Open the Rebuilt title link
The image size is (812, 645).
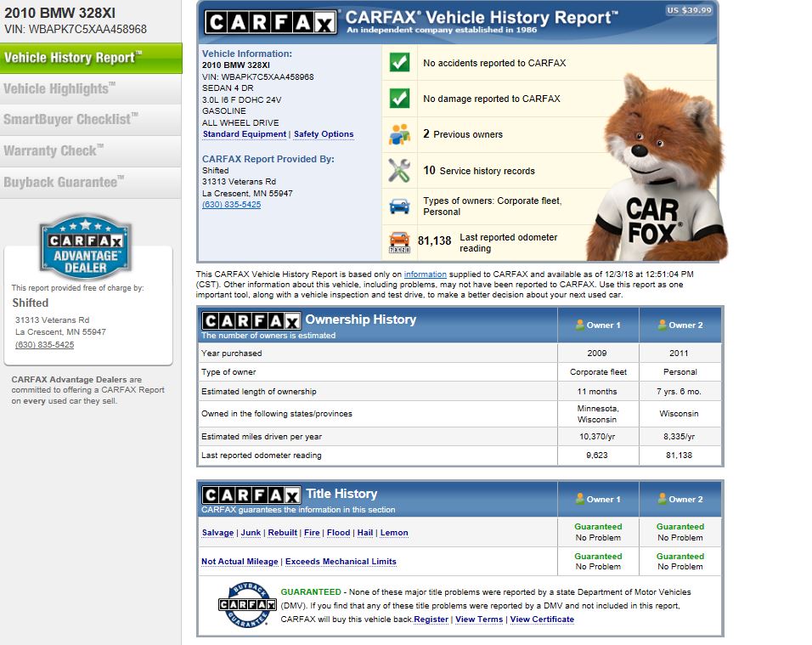[282, 533]
